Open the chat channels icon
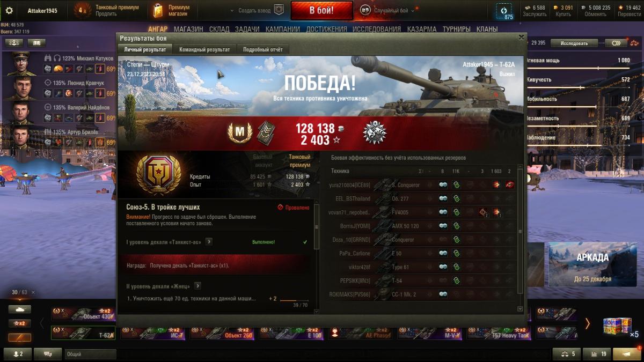The width and height of the screenshot is (644, 362). (48, 354)
